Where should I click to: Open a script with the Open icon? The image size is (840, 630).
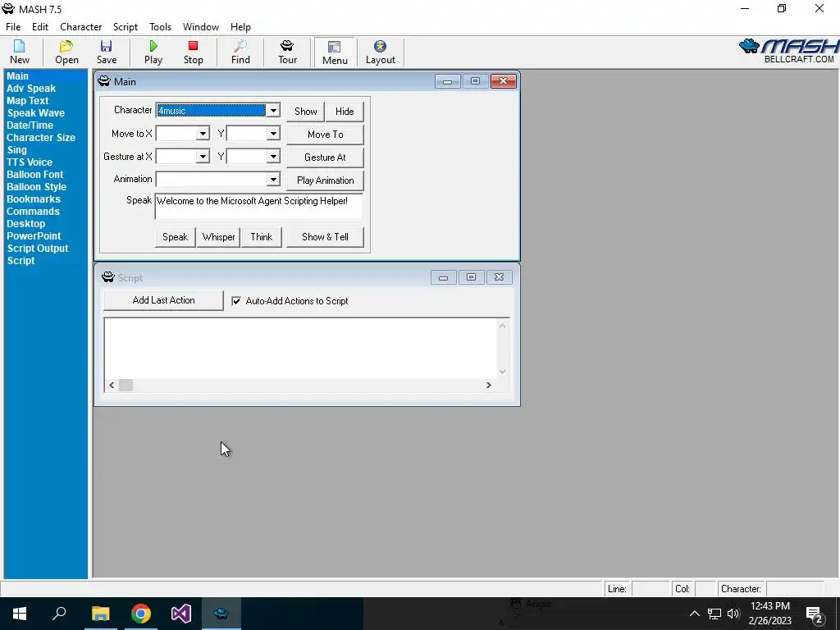click(x=66, y=52)
